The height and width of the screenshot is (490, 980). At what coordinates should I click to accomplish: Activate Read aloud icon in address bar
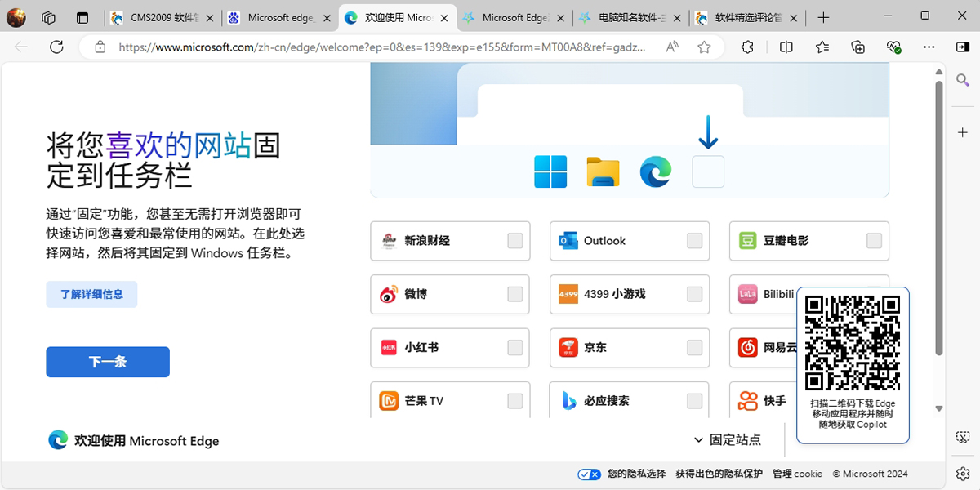coord(672,47)
